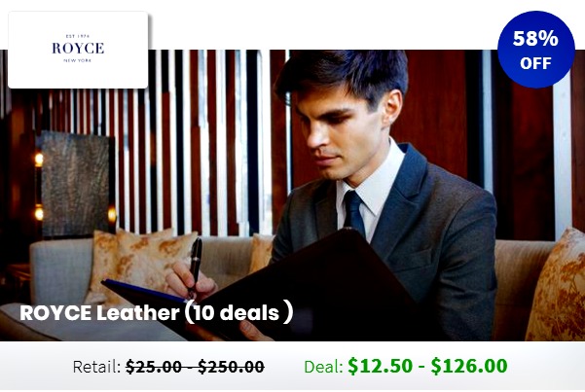Open the ROYCE Leather (10 deals) title

pyautogui.click(x=157, y=312)
